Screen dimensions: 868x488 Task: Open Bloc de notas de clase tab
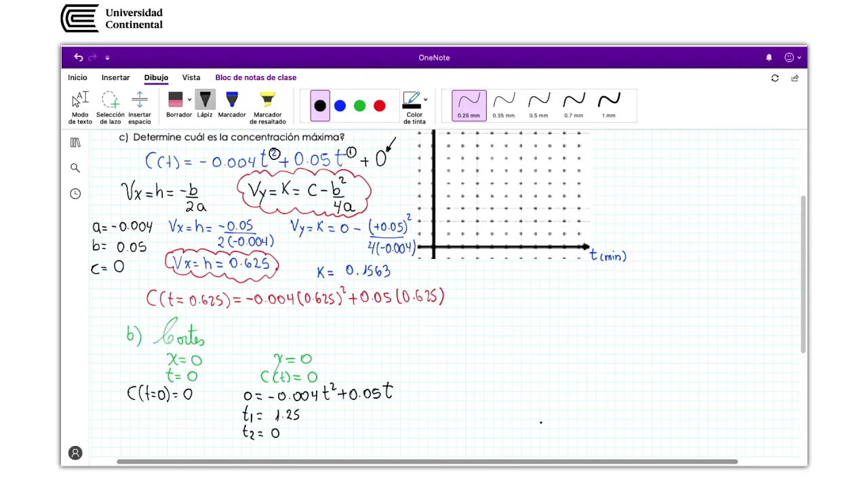pos(256,78)
